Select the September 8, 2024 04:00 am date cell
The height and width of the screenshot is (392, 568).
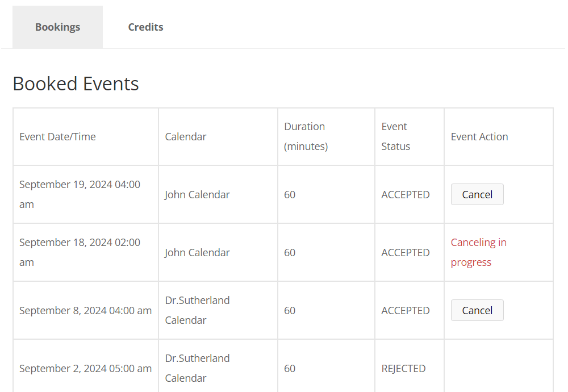tap(85, 310)
